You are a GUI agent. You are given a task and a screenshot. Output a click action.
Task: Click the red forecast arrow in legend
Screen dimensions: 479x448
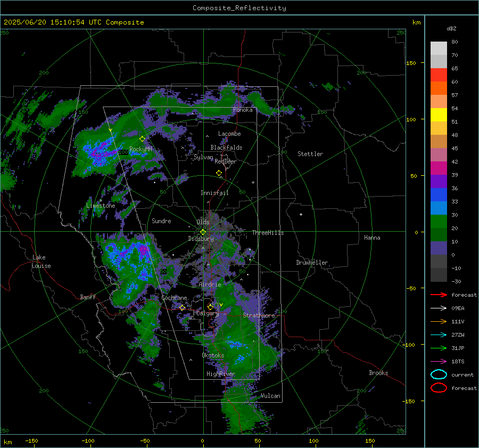coord(439,295)
